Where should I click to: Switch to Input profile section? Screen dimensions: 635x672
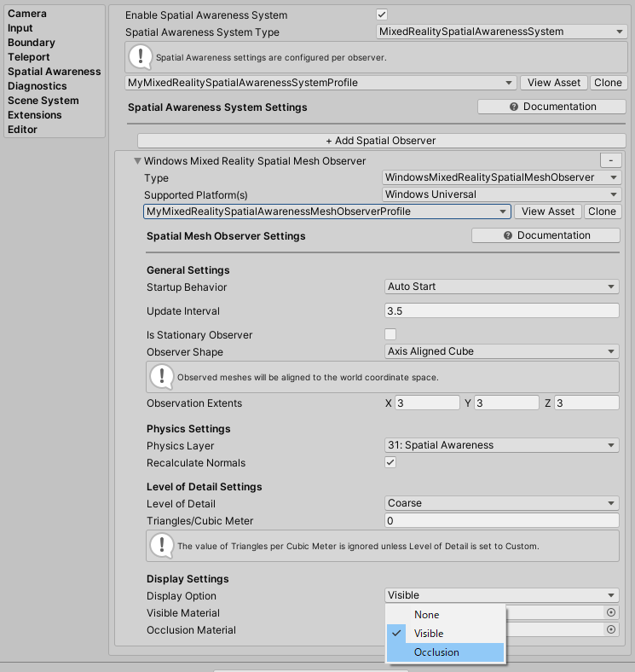click(20, 28)
